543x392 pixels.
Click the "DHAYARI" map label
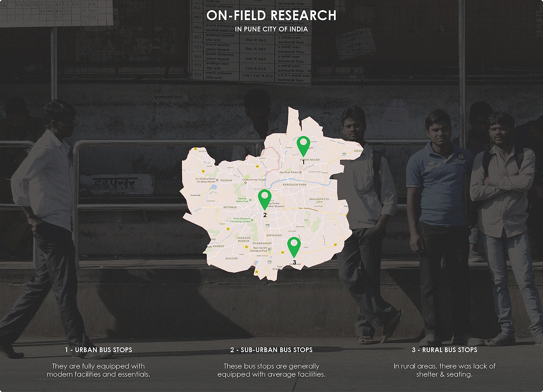click(x=232, y=258)
